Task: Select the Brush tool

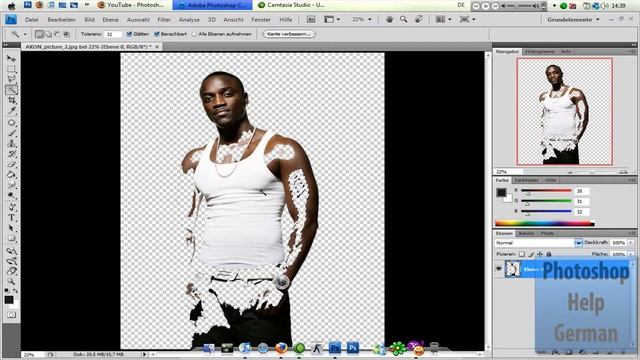Action: pos(11,133)
